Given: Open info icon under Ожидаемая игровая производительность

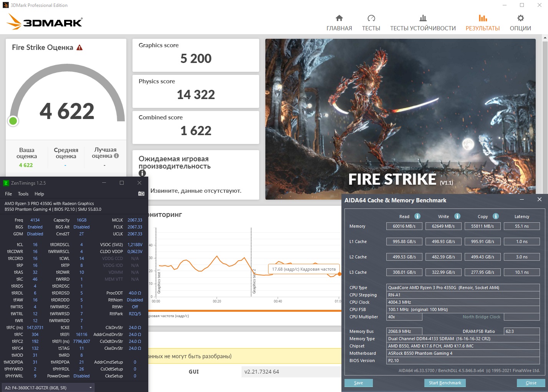Looking at the screenshot, I should click(142, 174).
